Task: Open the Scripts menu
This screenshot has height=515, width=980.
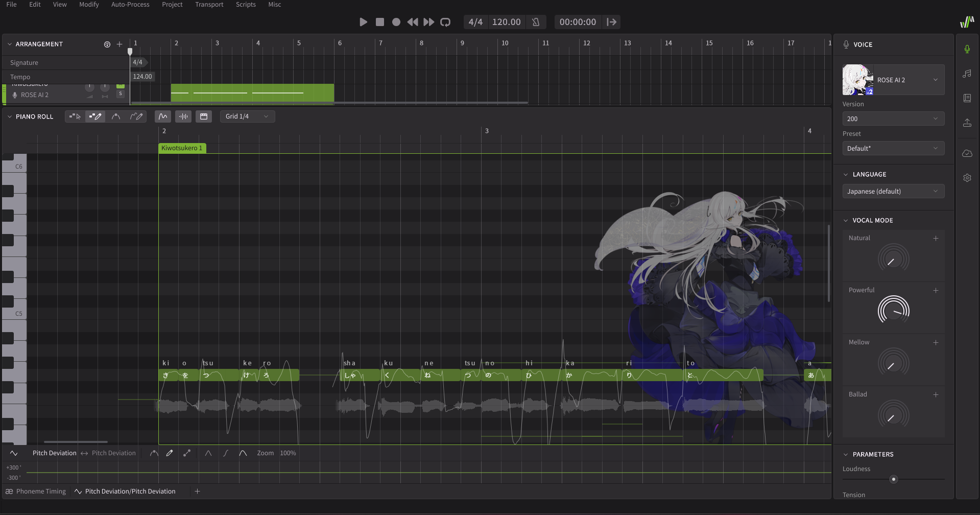Action: [x=246, y=4]
